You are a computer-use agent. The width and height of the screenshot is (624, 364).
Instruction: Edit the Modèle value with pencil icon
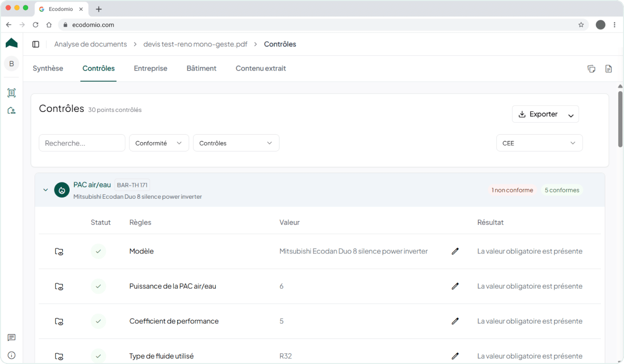click(455, 251)
